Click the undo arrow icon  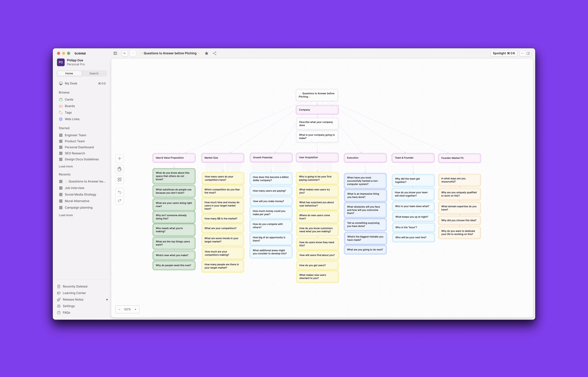tap(119, 192)
